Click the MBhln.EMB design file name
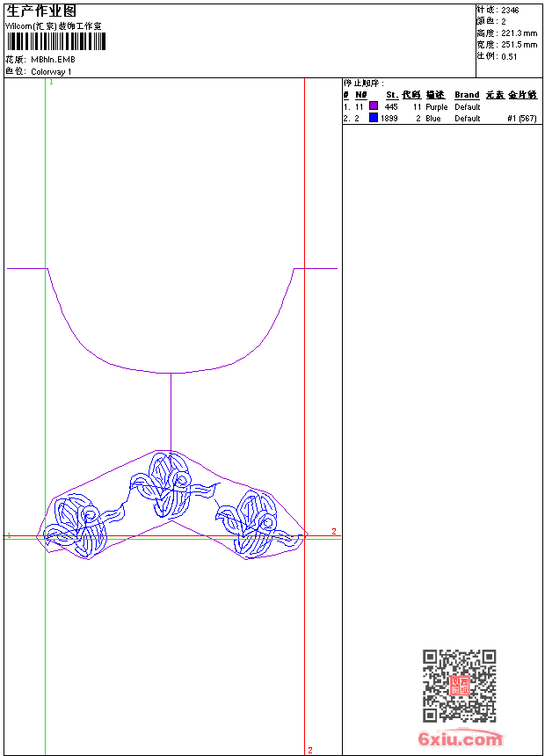This screenshot has width=545, height=756. (x=53, y=60)
